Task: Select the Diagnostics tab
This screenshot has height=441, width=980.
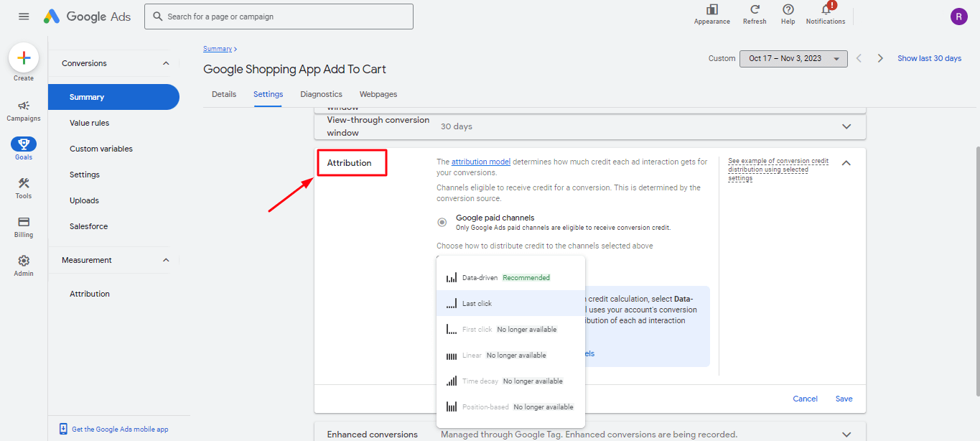Action: click(321, 94)
